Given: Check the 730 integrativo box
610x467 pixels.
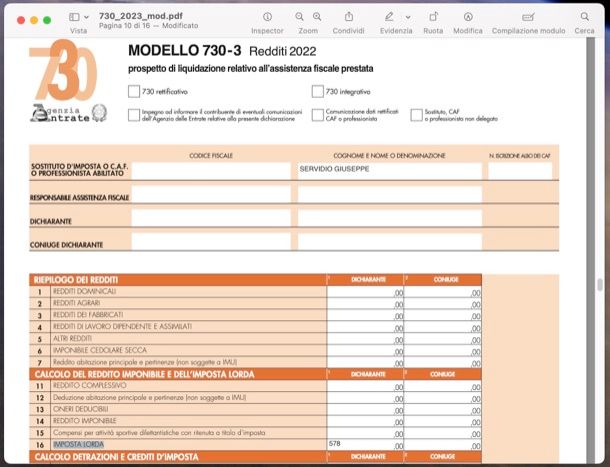Looking at the screenshot, I should coord(317,91).
